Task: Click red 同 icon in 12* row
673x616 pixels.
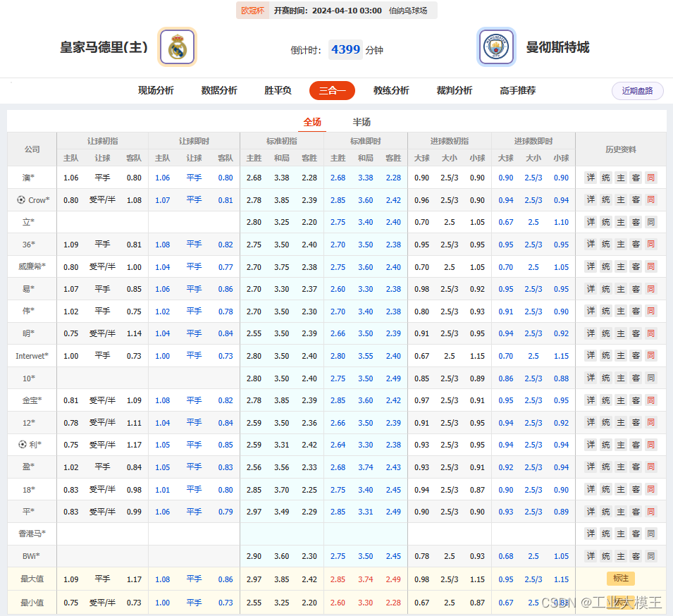Action: pos(651,423)
